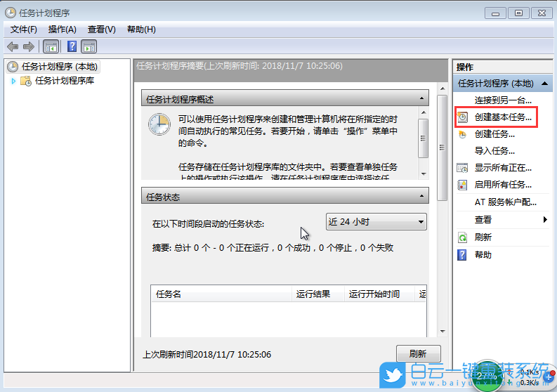Click AT 服务帐户配... action

(x=506, y=202)
